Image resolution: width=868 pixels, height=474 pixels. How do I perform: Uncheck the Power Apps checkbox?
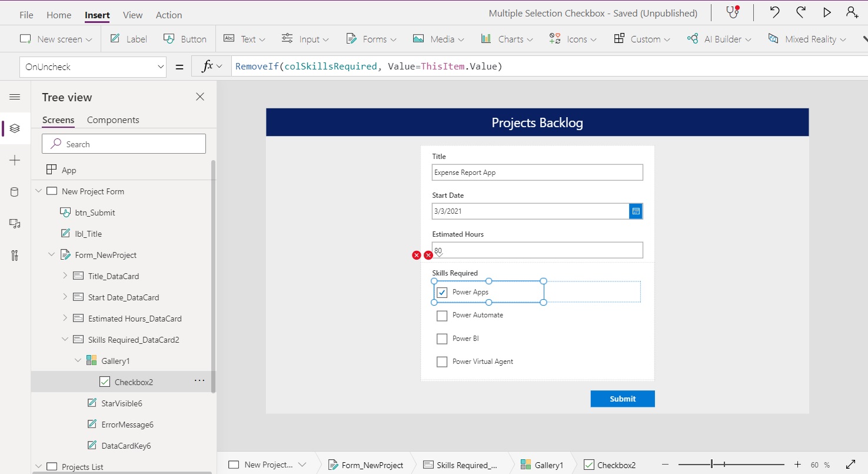442,291
